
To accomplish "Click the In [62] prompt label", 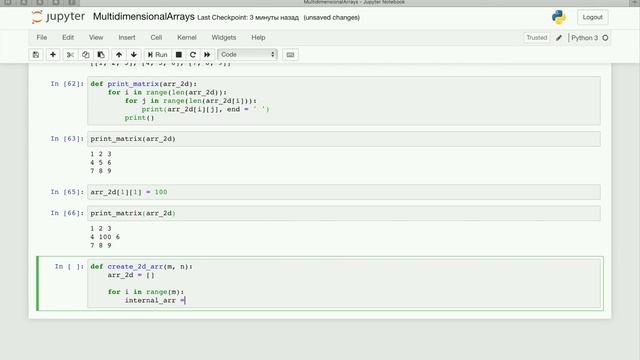I will point(67,84).
